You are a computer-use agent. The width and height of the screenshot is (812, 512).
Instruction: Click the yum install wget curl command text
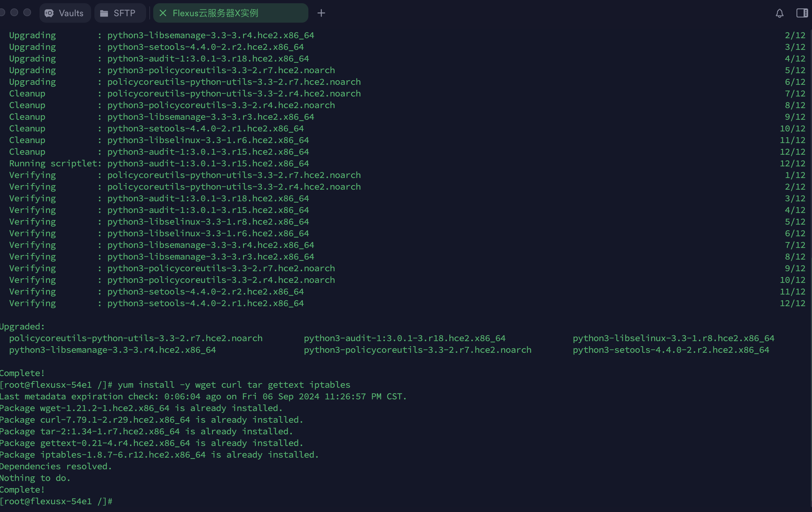pyautogui.click(x=234, y=385)
